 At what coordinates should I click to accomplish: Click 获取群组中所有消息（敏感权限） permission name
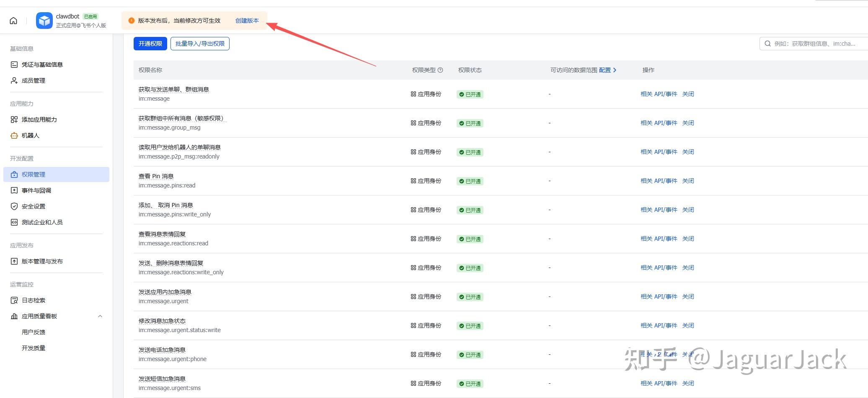tap(183, 118)
